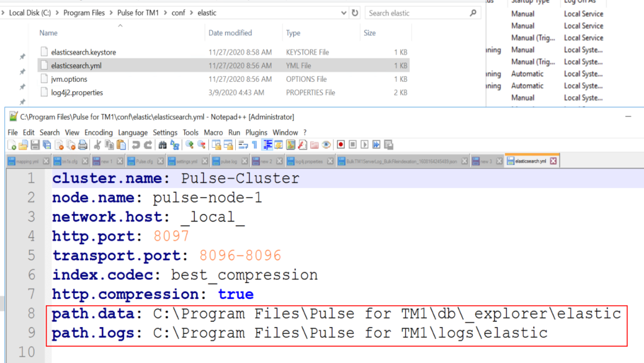Click the Print toolbar icon
The image size is (644, 363).
pos(82,145)
